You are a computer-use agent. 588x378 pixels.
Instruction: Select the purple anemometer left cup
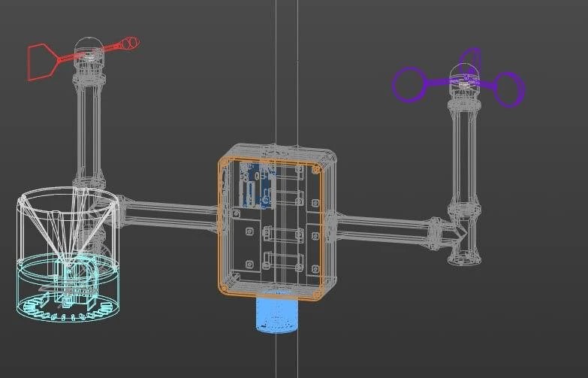(x=408, y=85)
